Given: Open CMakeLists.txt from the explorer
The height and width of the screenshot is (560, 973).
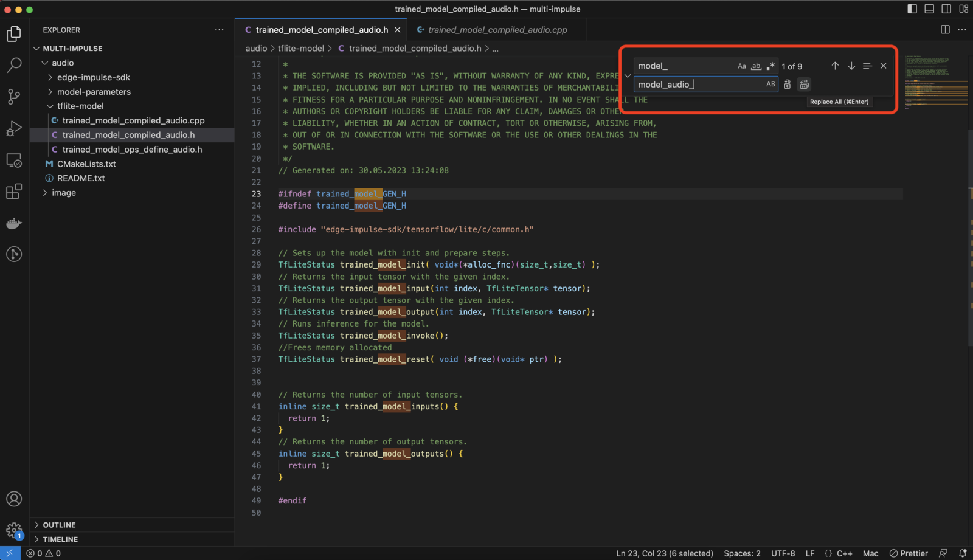Looking at the screenshot, I should [86, 164].
